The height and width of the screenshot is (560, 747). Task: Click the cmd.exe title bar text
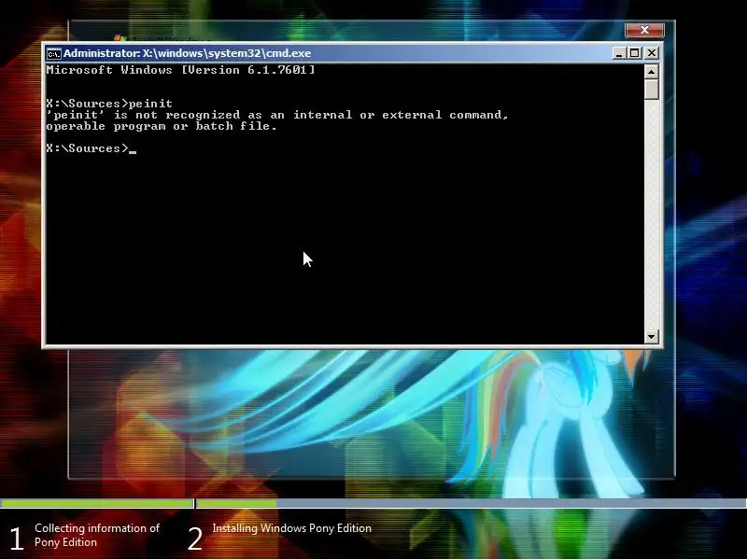(x=188, y=53)
